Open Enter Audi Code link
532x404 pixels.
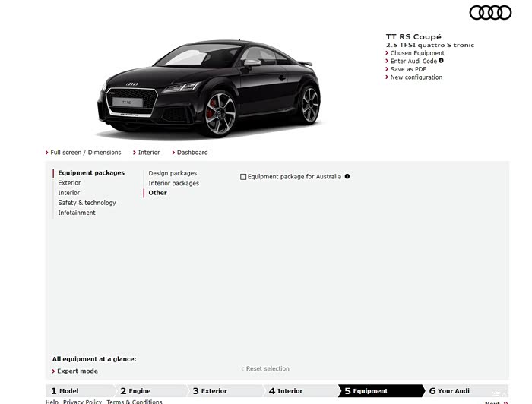(x=413, y=61)
